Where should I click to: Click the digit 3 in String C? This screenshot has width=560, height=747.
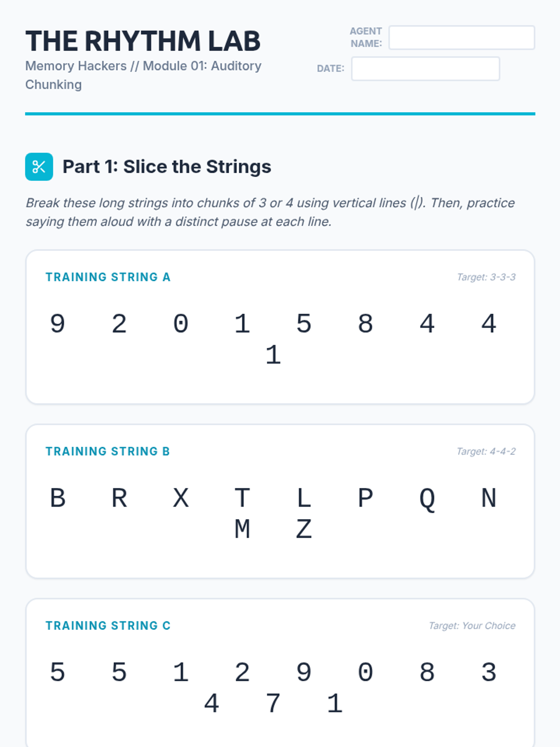(489, 672)
